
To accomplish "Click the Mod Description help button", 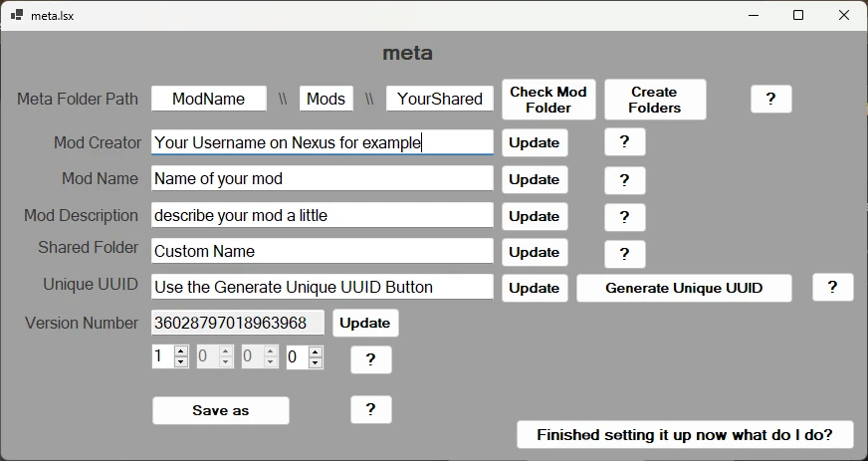I will (624, 217).
